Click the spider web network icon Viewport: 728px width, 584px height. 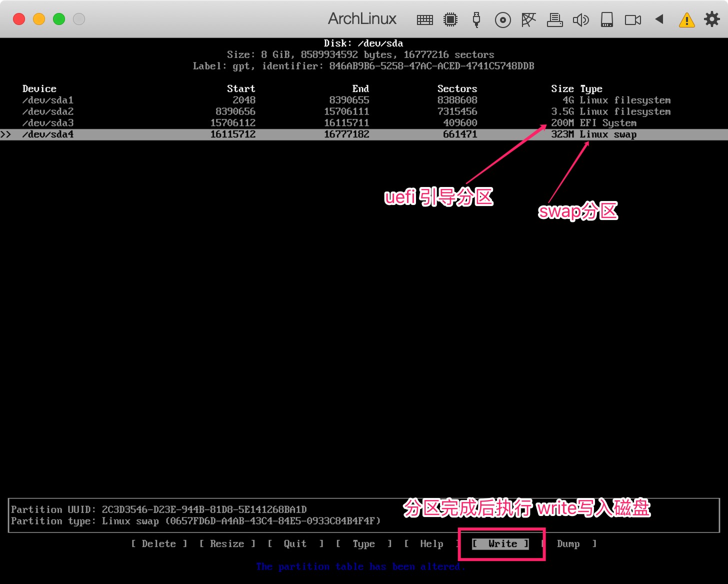tap(528, 19)
